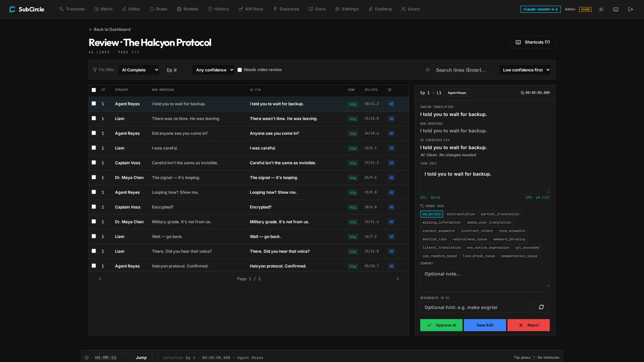Click the copy timecode icon beside 00:00:00,000
The width and height of the screenshot is (644, 362).
tap(522, 93)
